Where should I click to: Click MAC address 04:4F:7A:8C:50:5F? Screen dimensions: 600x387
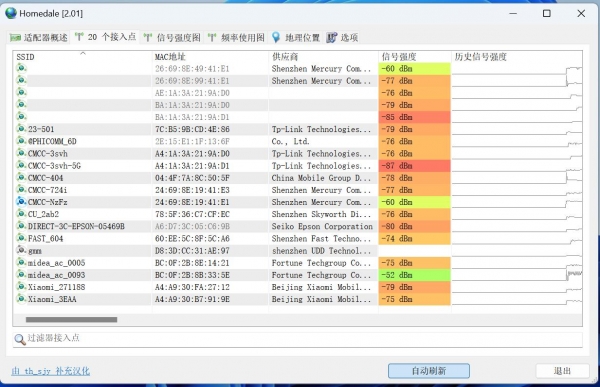click(192, 178)
